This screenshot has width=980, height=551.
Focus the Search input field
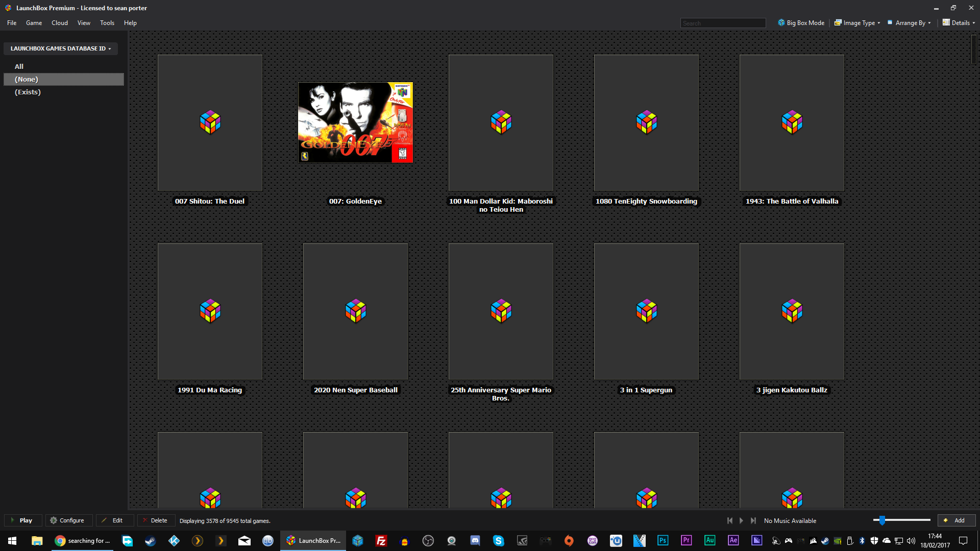click(723, 23)
